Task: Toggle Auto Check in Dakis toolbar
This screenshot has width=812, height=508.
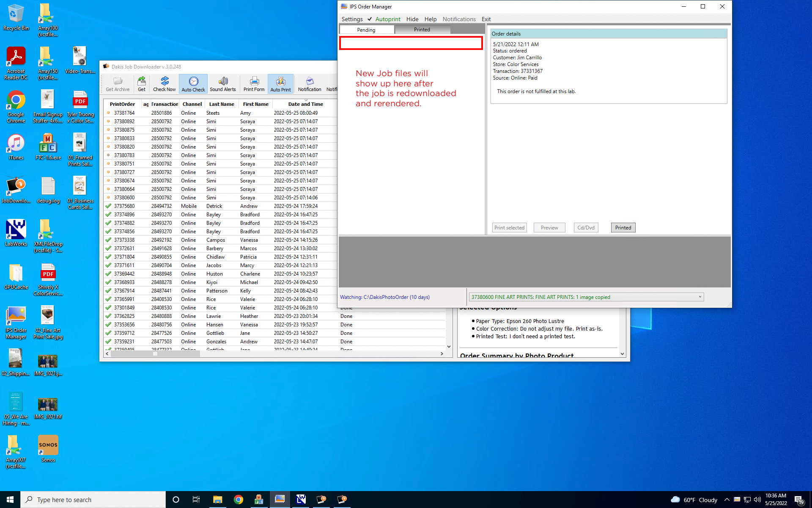Action: (193, 84)
